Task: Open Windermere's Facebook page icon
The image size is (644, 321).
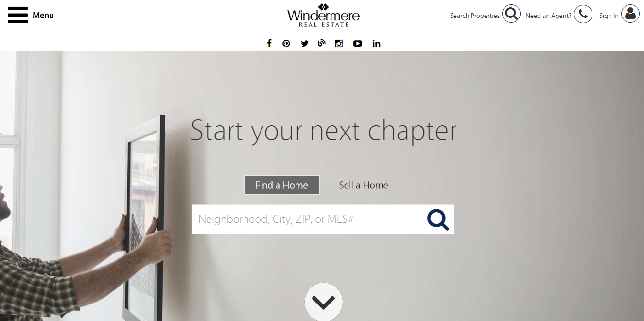Action: [x=269, y=43]
